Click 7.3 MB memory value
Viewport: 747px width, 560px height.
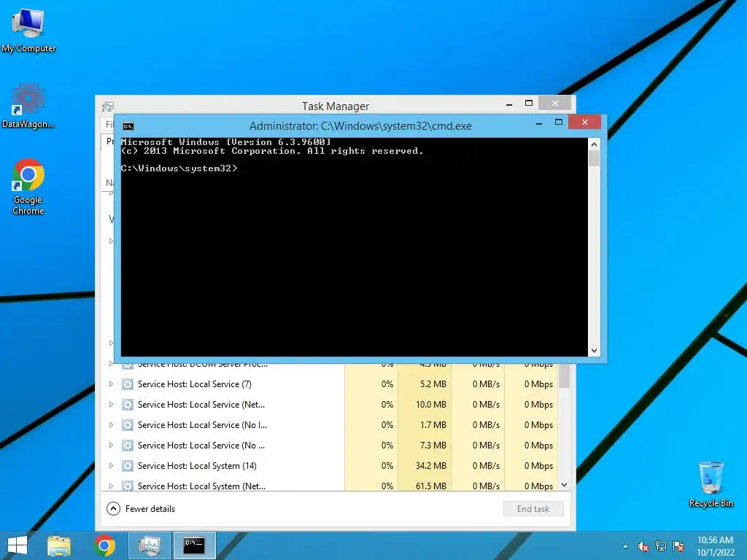433,446
